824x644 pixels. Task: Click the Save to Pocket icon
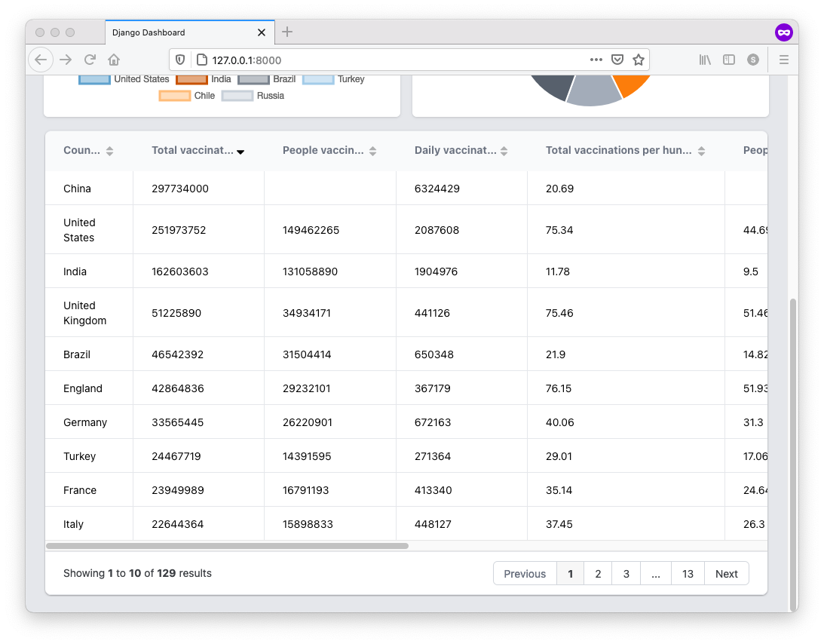pos(617,60)
